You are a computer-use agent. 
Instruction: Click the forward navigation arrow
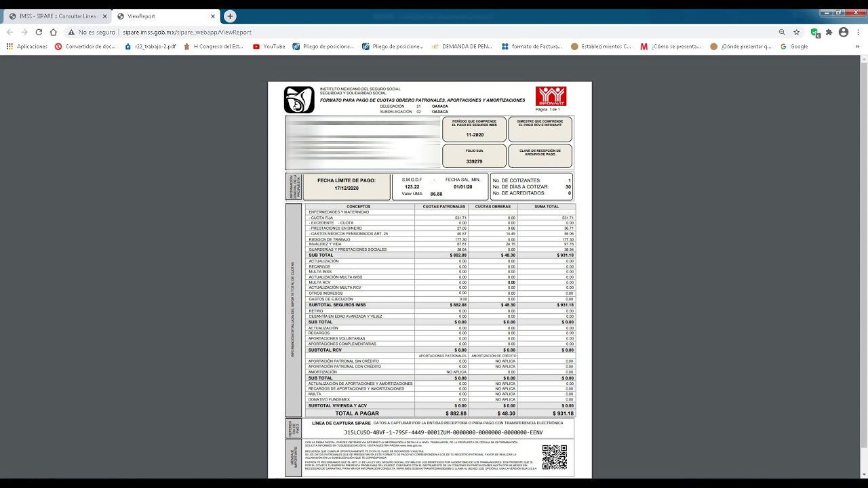click(24, 32)
